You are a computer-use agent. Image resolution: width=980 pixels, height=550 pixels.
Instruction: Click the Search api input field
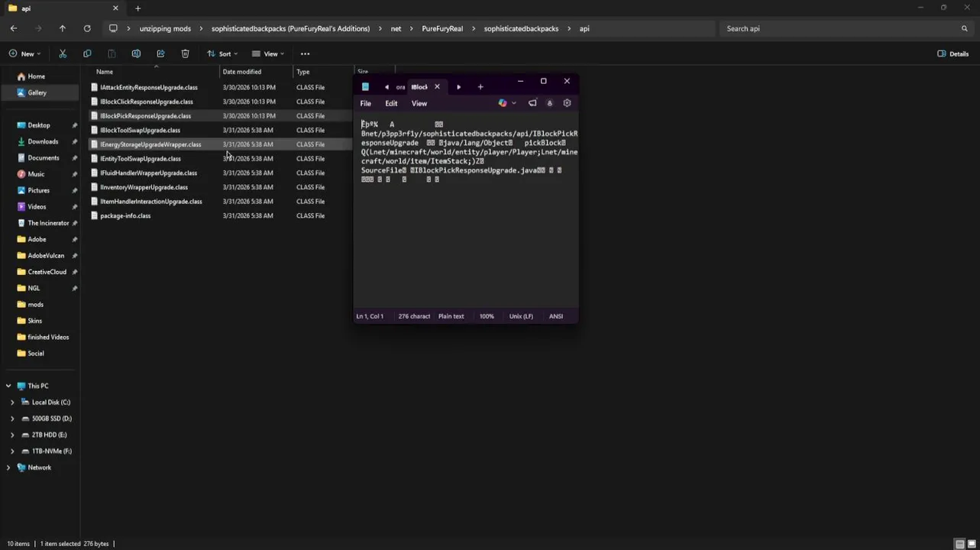(844, 28)
